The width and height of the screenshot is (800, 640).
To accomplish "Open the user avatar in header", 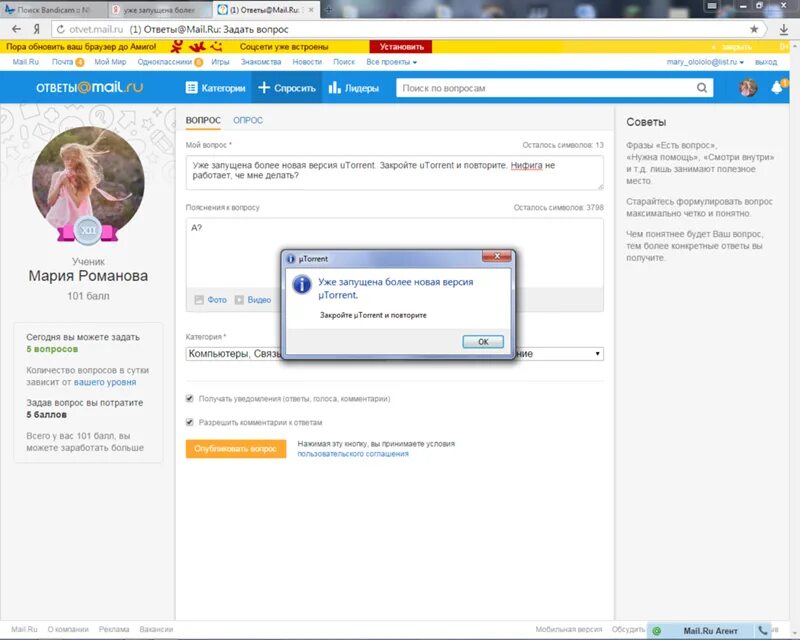I will [x=748, y=88].
